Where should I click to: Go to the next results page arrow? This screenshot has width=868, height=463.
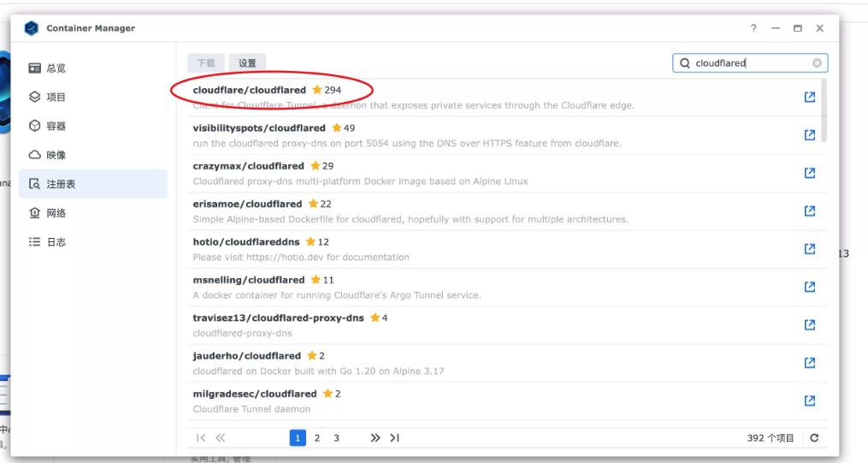pyautogui.click(x=375, y=438)
